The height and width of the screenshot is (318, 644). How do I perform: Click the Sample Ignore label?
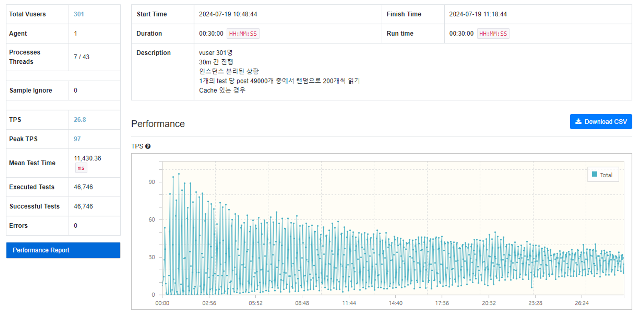click(x=31, y=90)
